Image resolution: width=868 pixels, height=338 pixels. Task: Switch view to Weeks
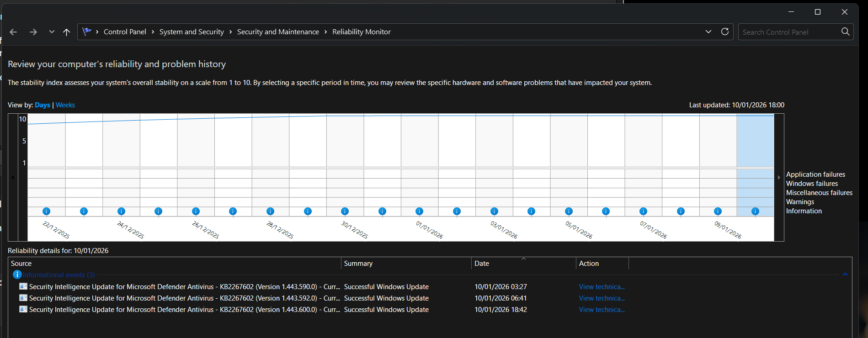click(x=65, y=105)
